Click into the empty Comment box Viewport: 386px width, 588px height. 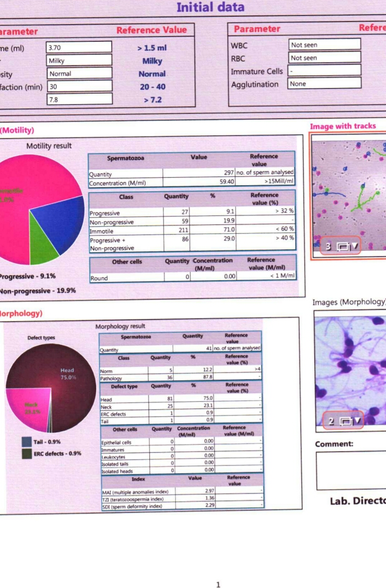351,470
